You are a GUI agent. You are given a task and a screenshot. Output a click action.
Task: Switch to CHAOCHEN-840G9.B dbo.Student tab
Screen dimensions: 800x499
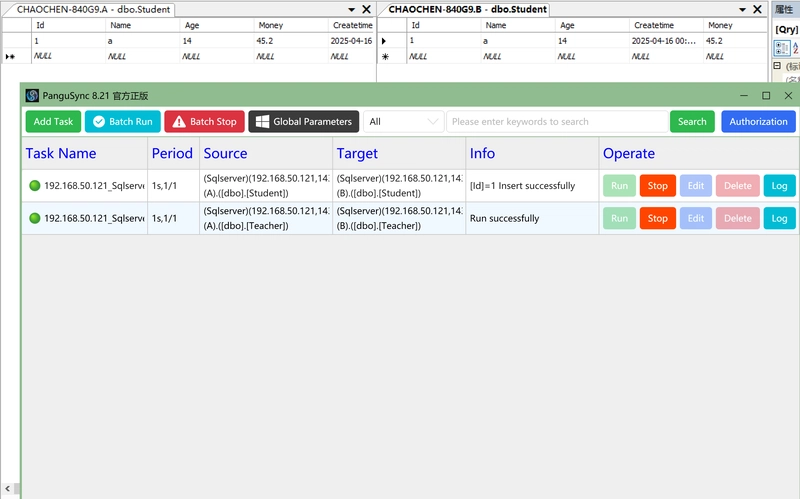click(467, 9)
